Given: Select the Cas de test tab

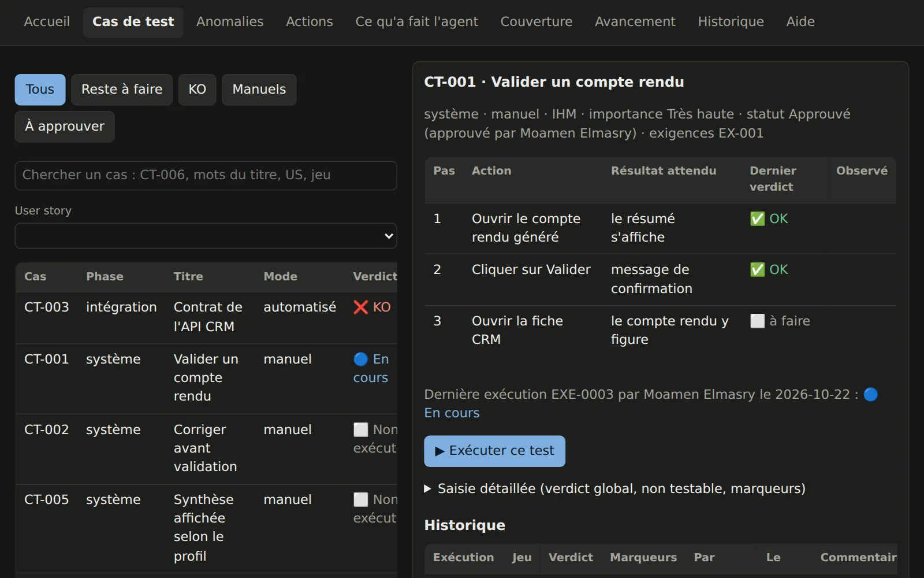Looking at the screenshot, I should pos(133,22).
